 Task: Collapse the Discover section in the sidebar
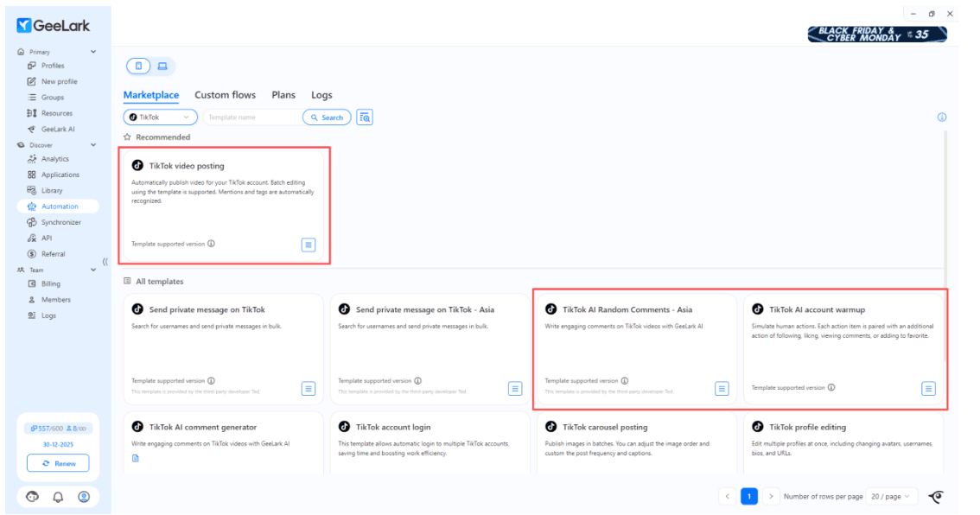coord(93,145)
